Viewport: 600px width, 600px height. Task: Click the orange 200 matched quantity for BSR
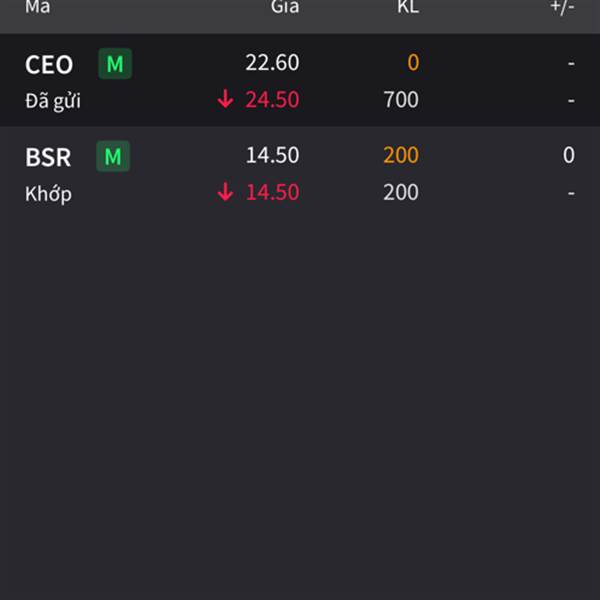[401, 155]
